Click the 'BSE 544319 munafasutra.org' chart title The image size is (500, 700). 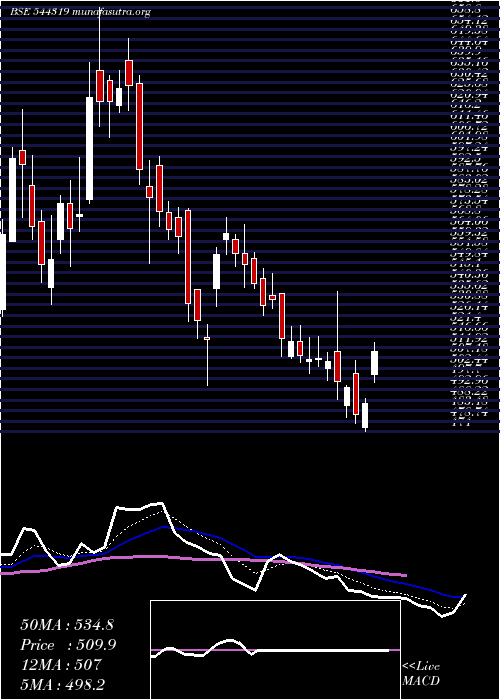coord(80,12)
